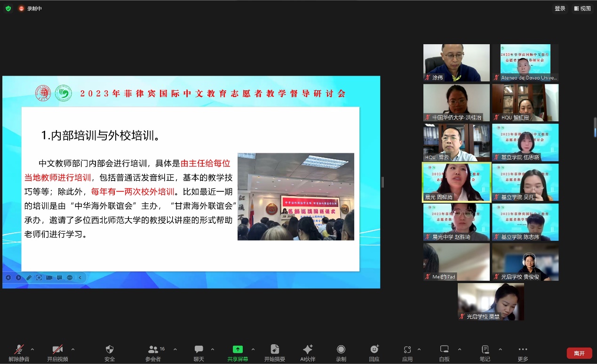597x364 pixels.
Task: Open the 视图 (View) menu
Action: pyautogui.click(x=582, y=8)
